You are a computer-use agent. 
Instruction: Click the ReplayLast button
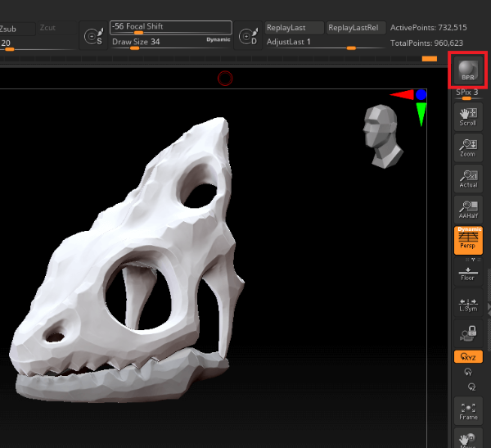coord(294,28)
